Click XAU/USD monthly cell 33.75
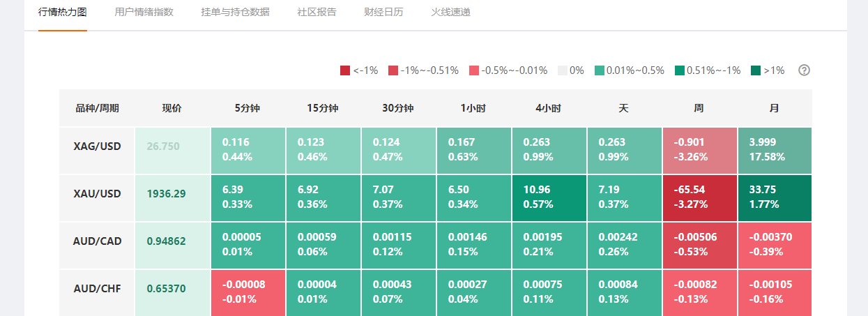 (775, 198)
